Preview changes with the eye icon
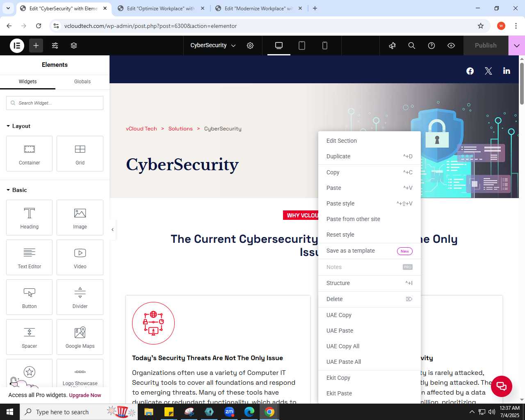 click(x=451, y=46)
